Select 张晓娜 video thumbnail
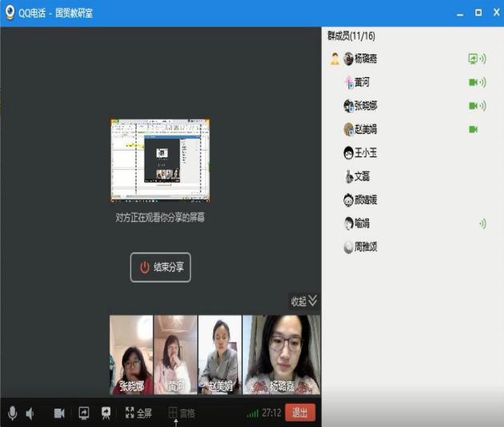Screen dimensions: 504x427 point(131,354)
